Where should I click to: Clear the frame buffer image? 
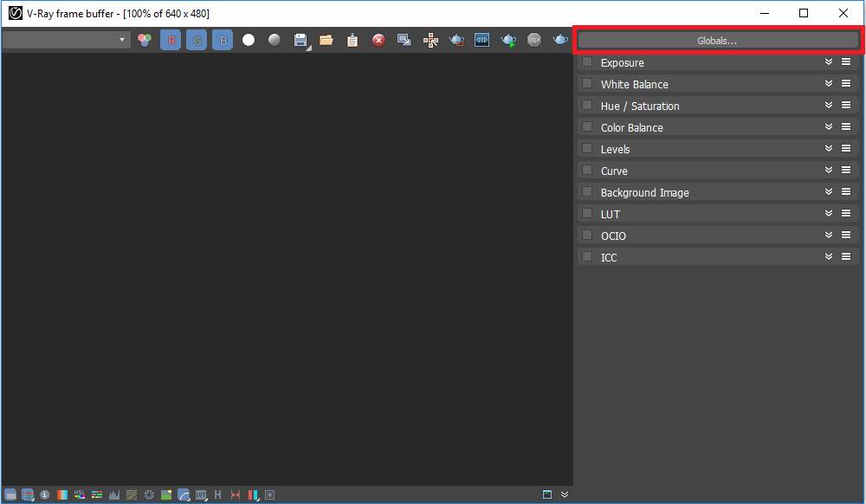[378, 41]
